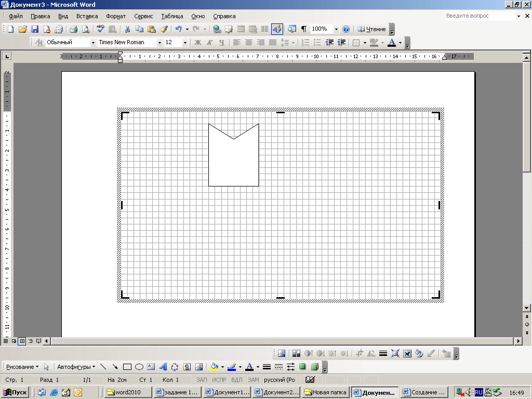Apply Fill Color paint bucket
This screenshot has height=399, width=532.
215,367
